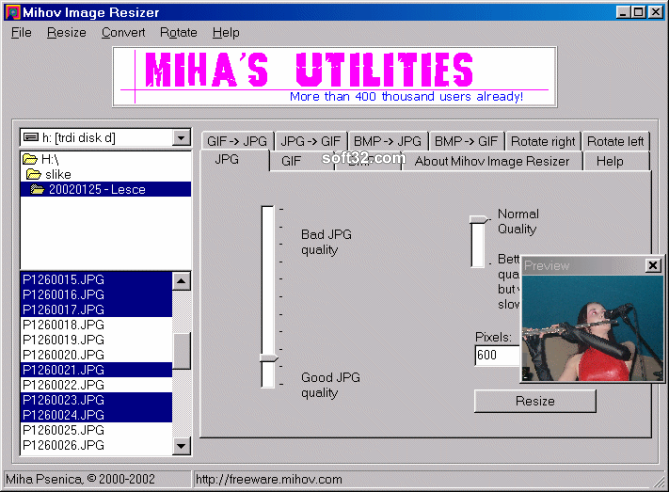Click the H:\ open folder icon
The width and height of the screenshot is (669, 492).
(30, 159)
